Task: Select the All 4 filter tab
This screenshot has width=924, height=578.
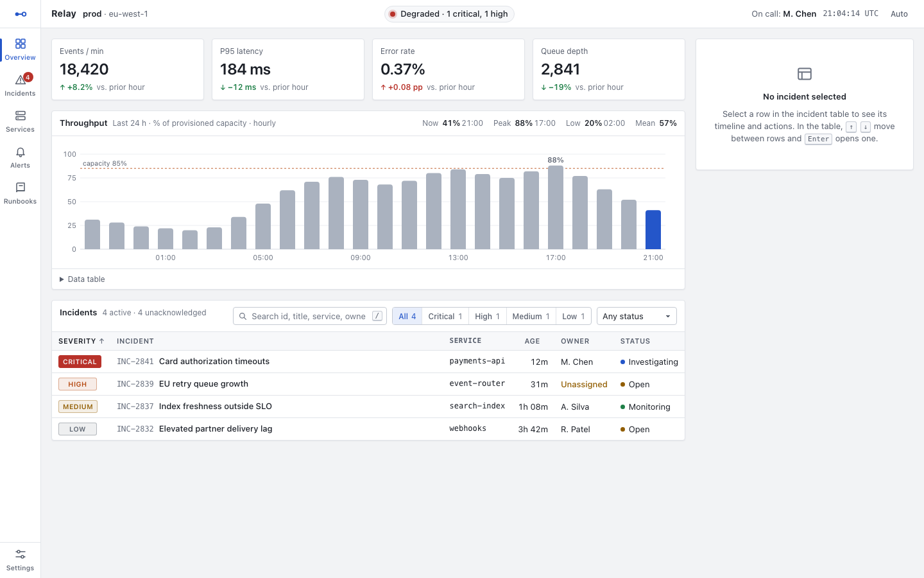Action: tap(407, 316)
